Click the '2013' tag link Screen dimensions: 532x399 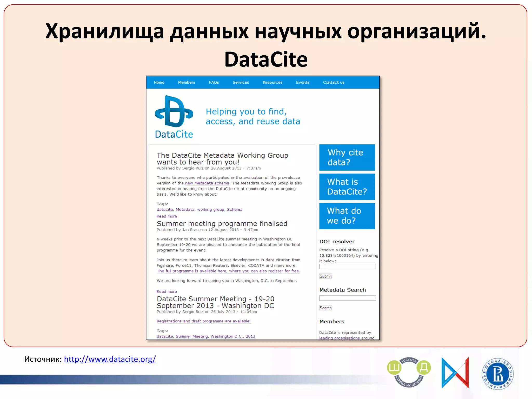pyautogui.click(x=250, y=336)
